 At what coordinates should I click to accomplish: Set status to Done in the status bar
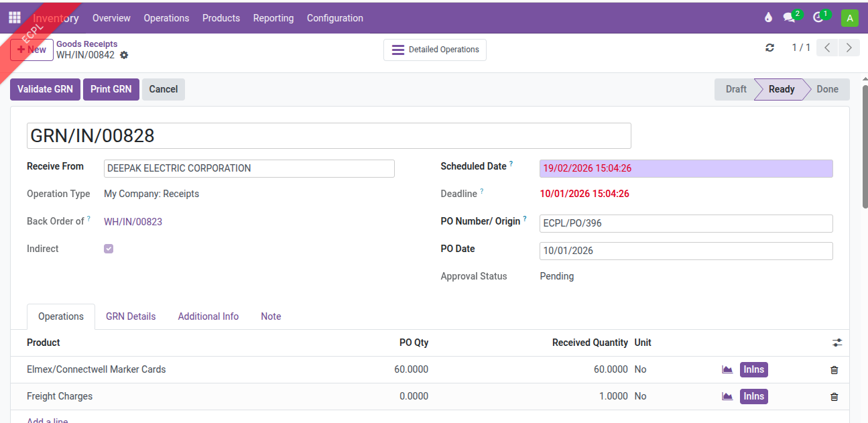pos(827,89)
